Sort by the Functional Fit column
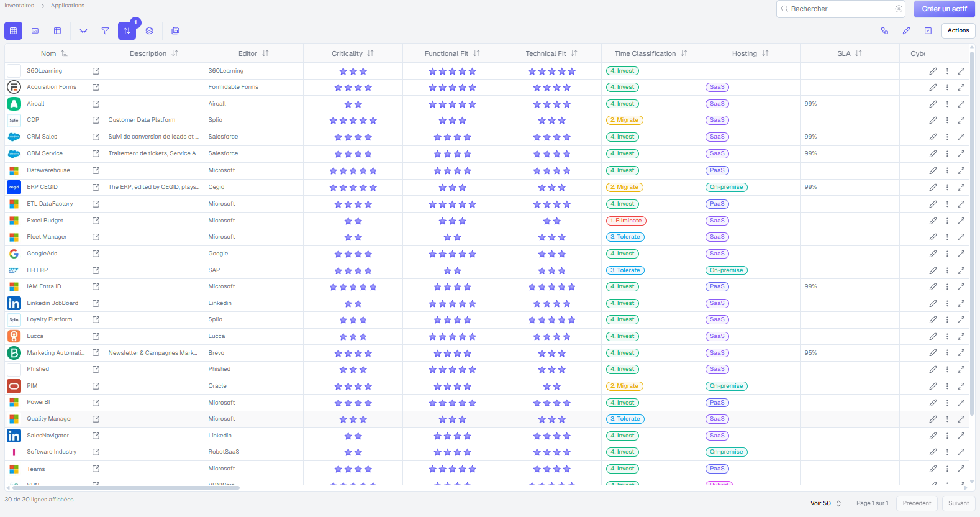This screenshot has width=980, height=517. (x=476, y=53)
